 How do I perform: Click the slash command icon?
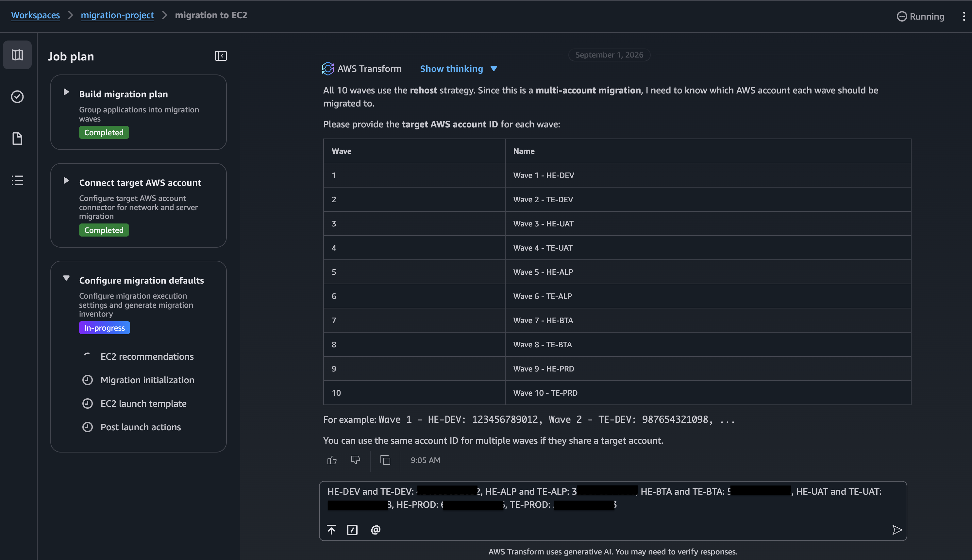(352, 530)
